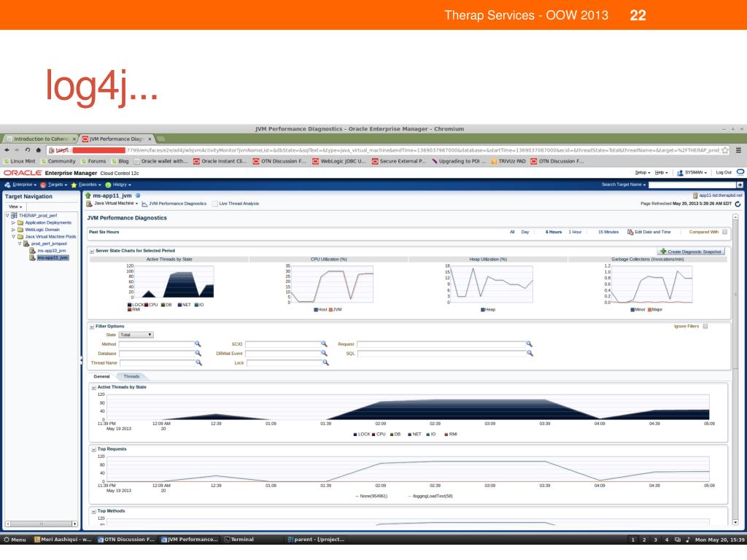Refresh the page using the Page Refreshed icon

point(738,204)
